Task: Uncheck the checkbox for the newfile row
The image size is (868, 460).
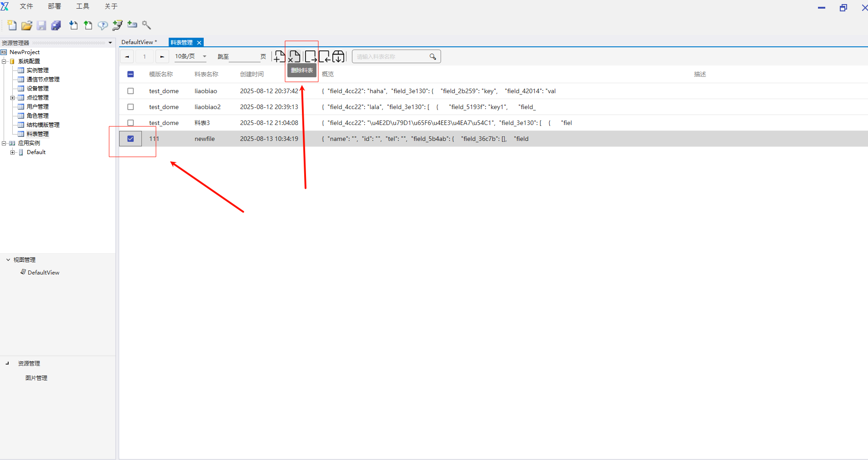Action: coord(130,139)
